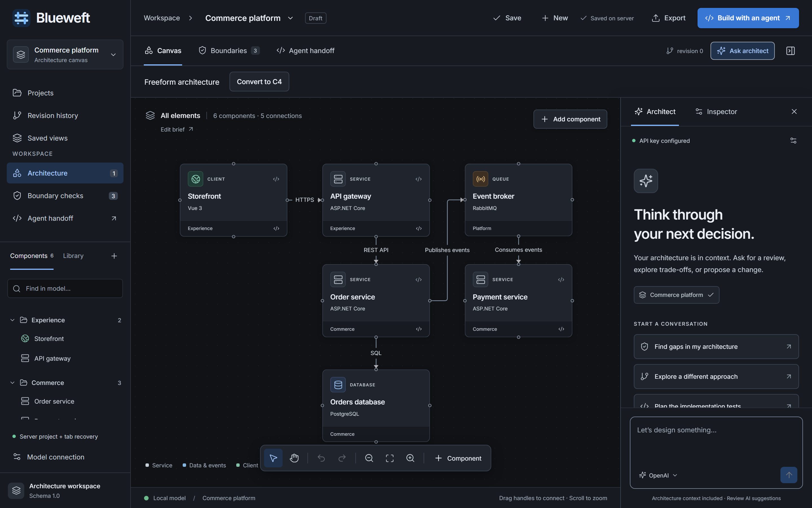812x508 pixels.
Task: Activate the hand pan tool
Action: 294,458
